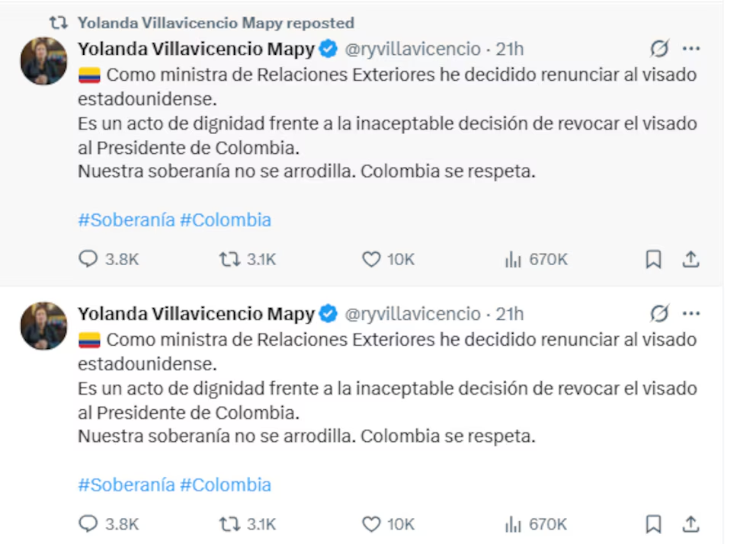
Task: Click the 'Yolanda Villavicencio Mapy reposted' label
Action: 216,23
